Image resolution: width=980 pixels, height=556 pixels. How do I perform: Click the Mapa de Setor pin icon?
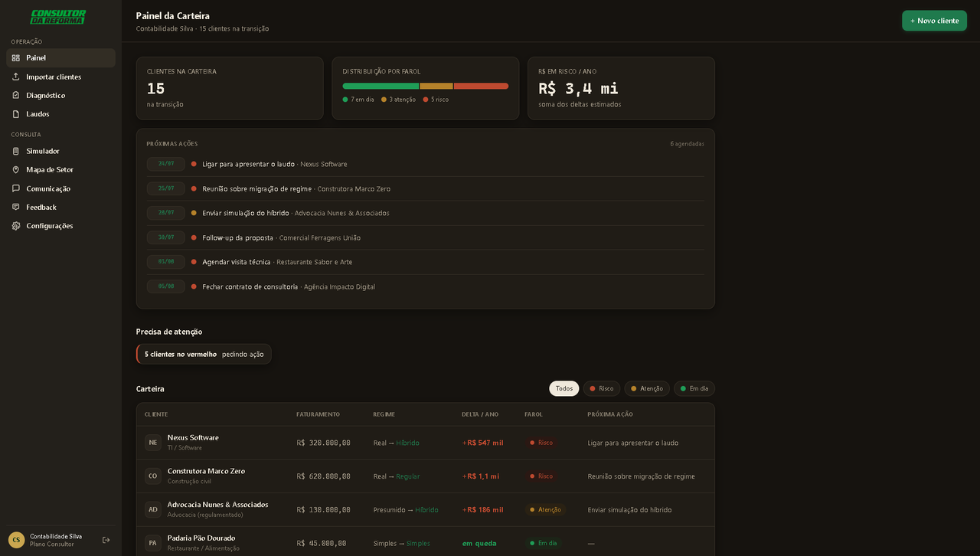point(16,169)
